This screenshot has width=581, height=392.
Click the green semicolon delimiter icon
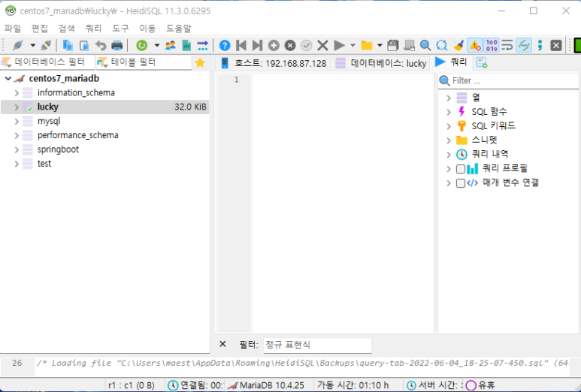click(540, 46)
